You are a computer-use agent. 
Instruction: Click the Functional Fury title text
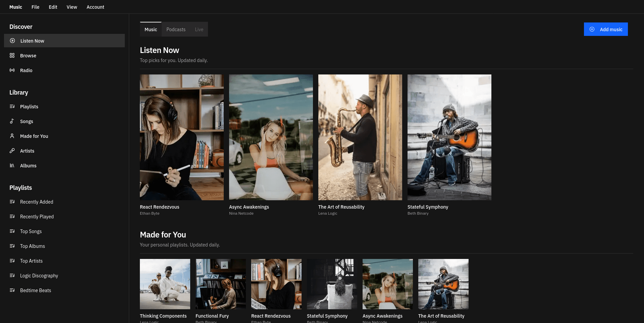tap(212, 316)
